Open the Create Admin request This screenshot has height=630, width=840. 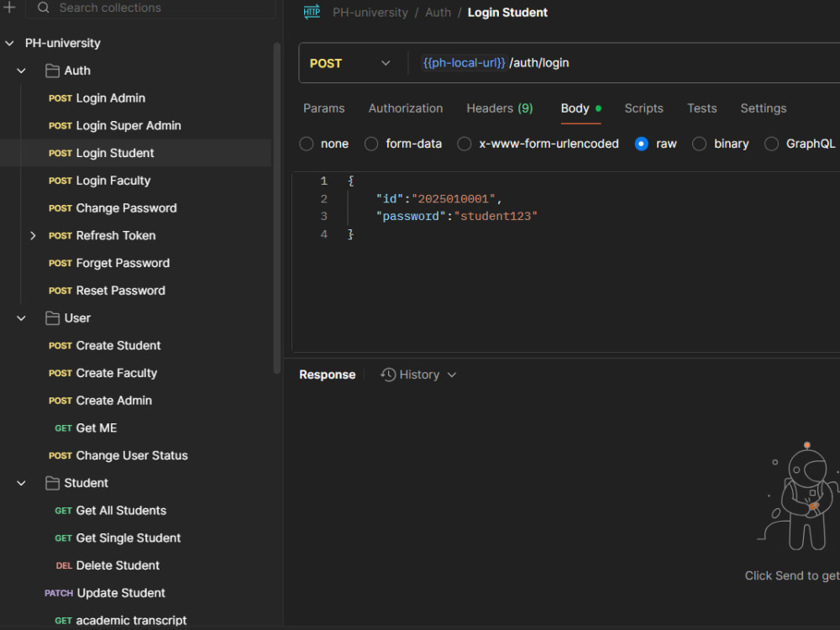click(100, 401)
